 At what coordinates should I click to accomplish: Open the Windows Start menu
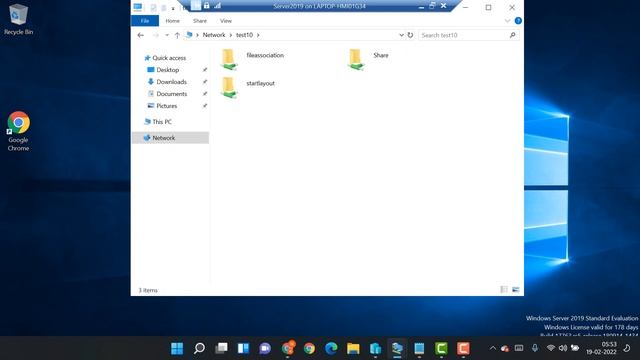(177, 349)
